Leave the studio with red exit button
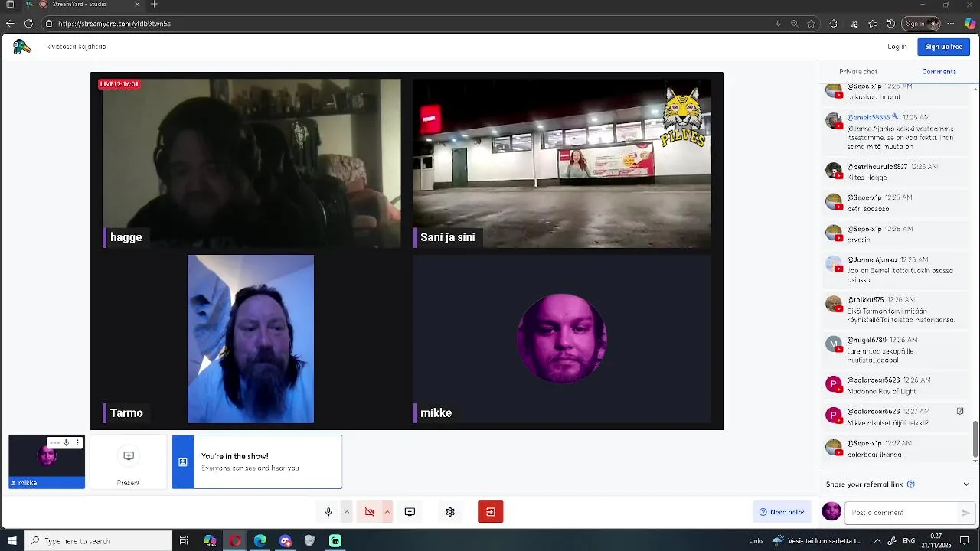 (x=491, y=512)
